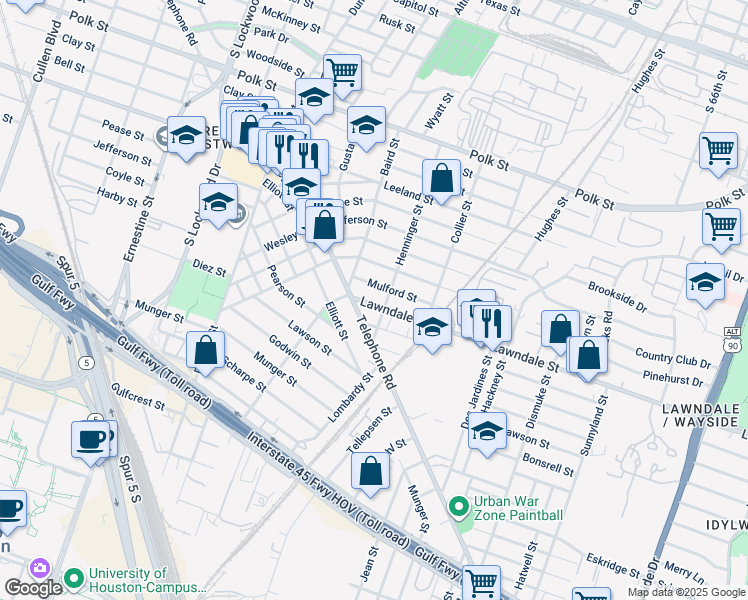Image resolution: width=748 pixels, height=600 pixels.
Task: Select the ALT 90 highway shield
Action: coord(732,340)
